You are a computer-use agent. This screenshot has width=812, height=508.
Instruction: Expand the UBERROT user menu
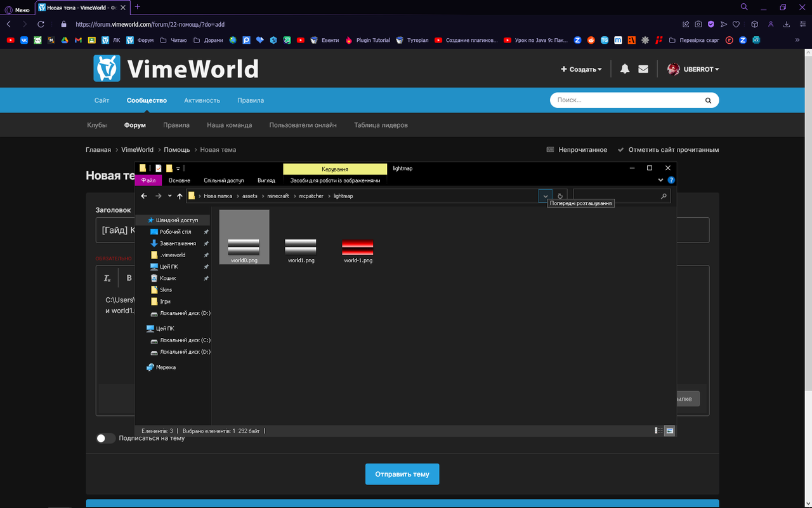pyautogui.click(x=693, y=69)
